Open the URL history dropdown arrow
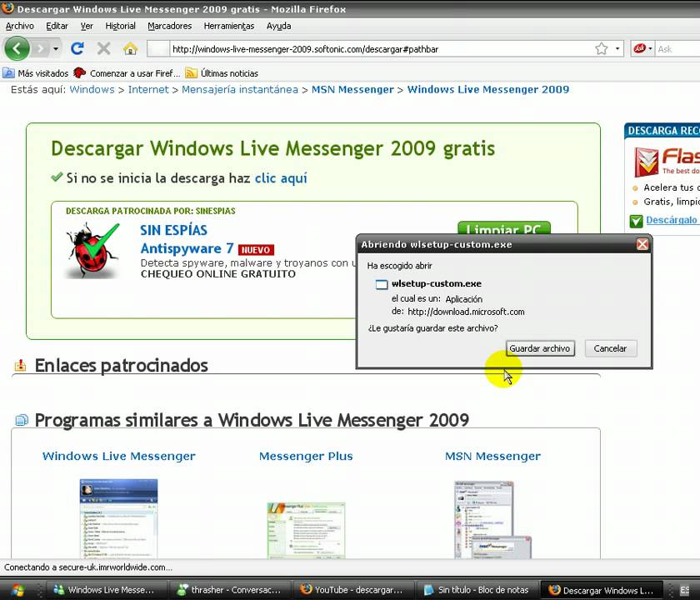The height and width of the screenshot is (600, 700). click(617, 48)
